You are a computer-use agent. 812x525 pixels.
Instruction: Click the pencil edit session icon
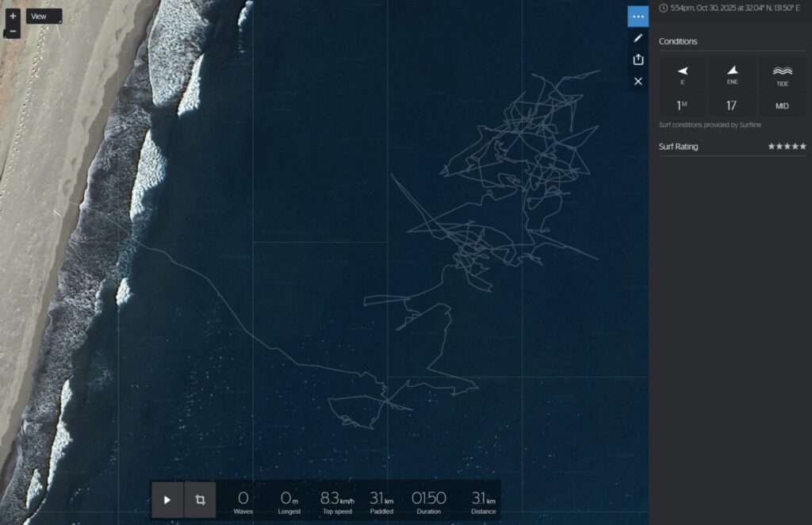(x=638, y=38)
